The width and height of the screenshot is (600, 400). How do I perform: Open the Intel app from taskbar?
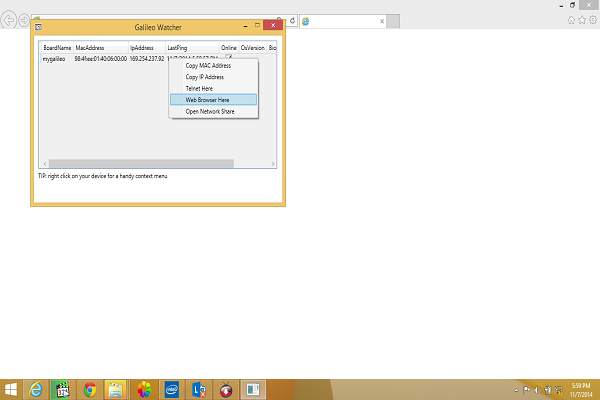pos(172,390)
